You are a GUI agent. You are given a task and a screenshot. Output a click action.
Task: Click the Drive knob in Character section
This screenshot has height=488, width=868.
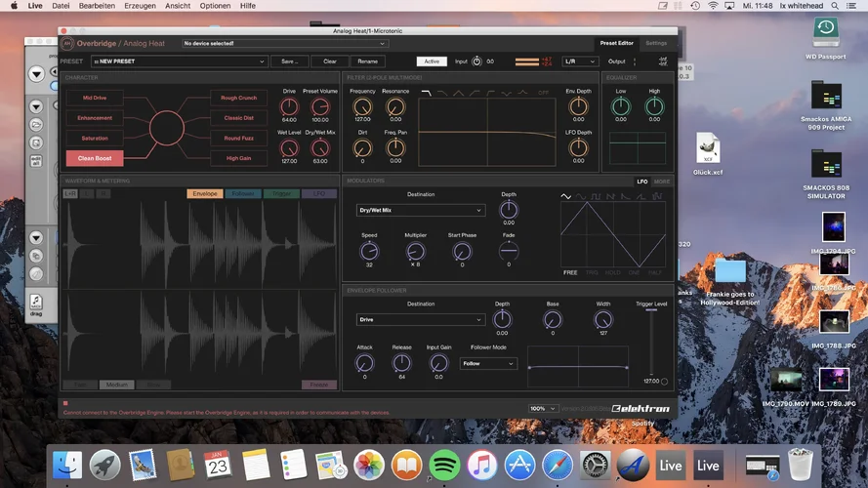[289, 106]
